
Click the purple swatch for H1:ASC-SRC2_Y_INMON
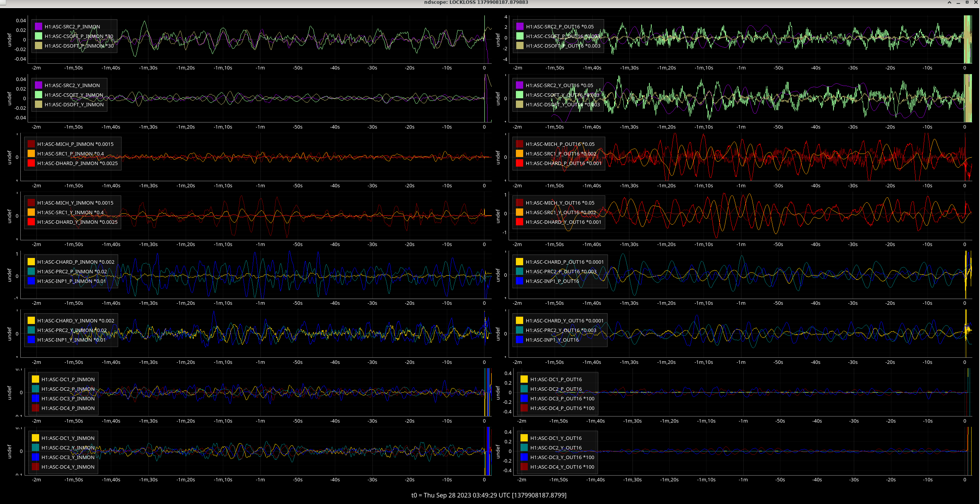click(38, 85)
